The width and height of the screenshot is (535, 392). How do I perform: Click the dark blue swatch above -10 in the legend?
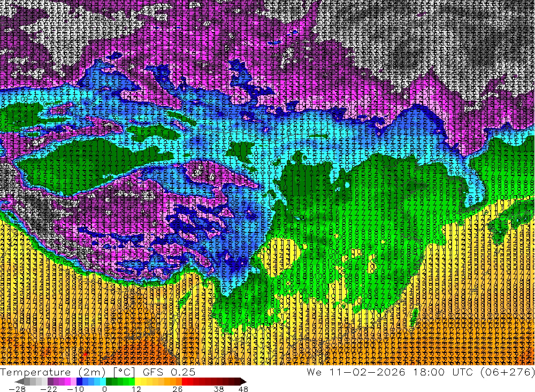[x=80, y=381]
